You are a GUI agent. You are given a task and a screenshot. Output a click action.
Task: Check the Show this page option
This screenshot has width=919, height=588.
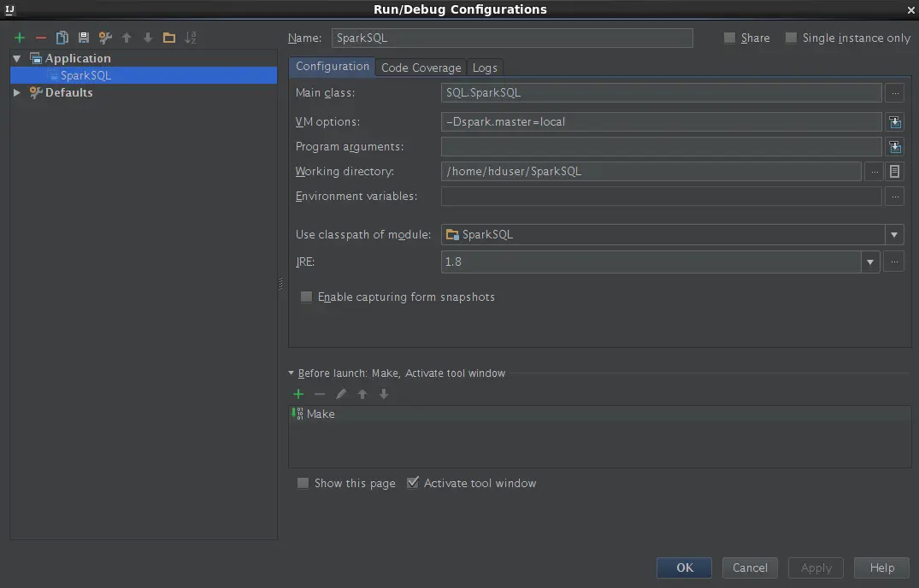coord(303,483)
